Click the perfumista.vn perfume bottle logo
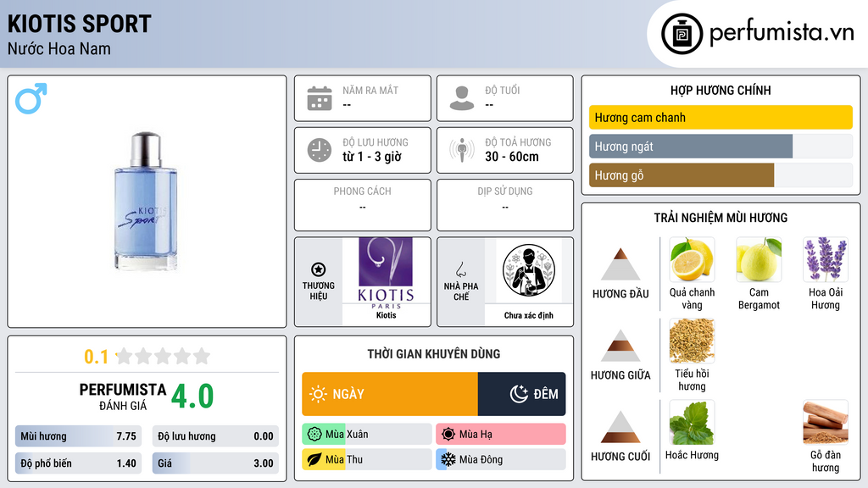868x488 pixels. [682, 34]
